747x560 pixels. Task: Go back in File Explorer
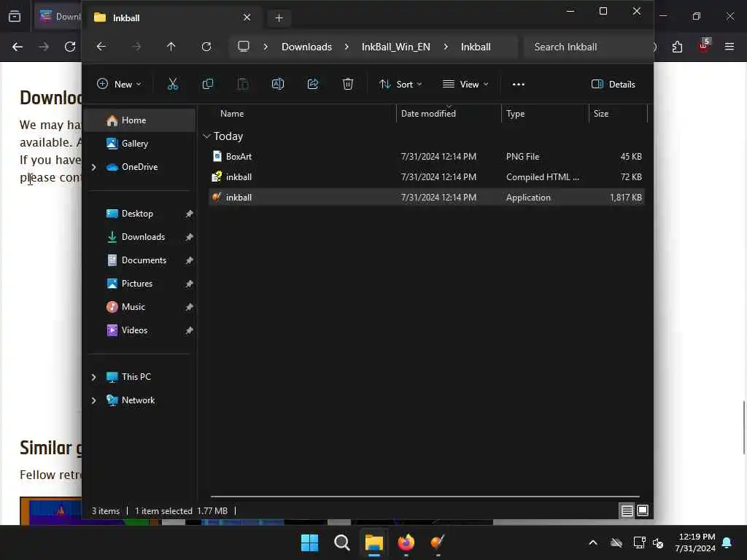[101, 47]
